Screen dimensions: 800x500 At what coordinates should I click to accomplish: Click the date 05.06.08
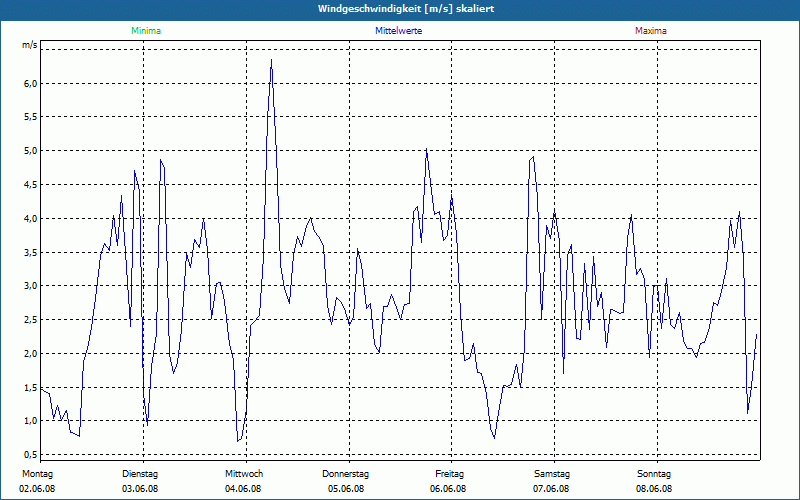pos(346,489)
